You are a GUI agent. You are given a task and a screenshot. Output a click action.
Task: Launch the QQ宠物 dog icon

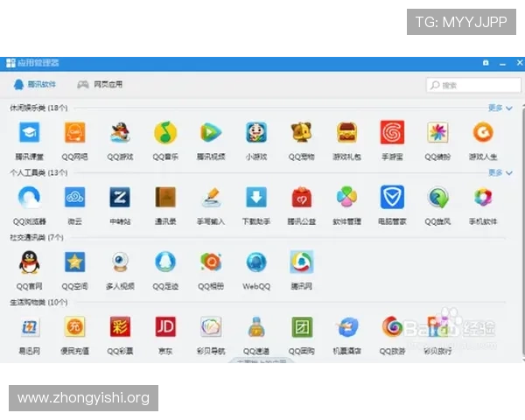point(301,132)
